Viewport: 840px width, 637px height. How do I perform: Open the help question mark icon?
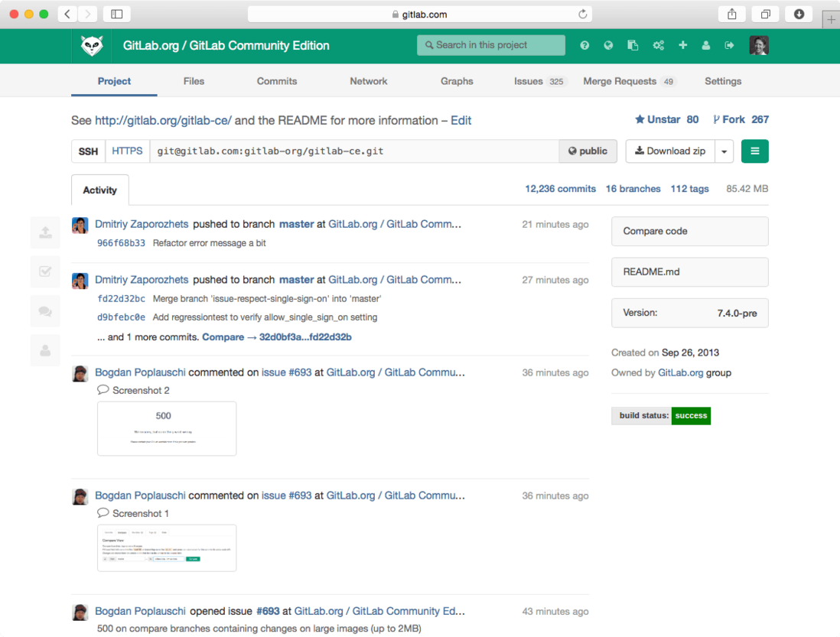pos(584,46)
